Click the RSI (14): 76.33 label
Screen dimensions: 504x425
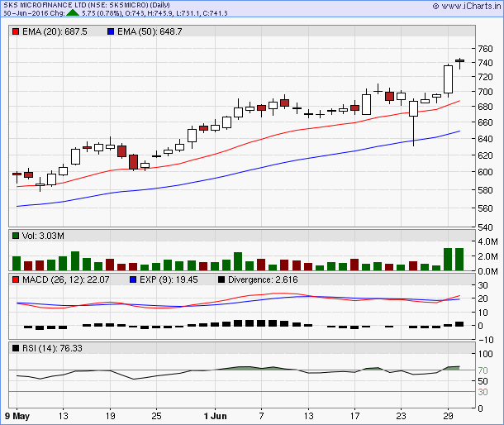52,348
